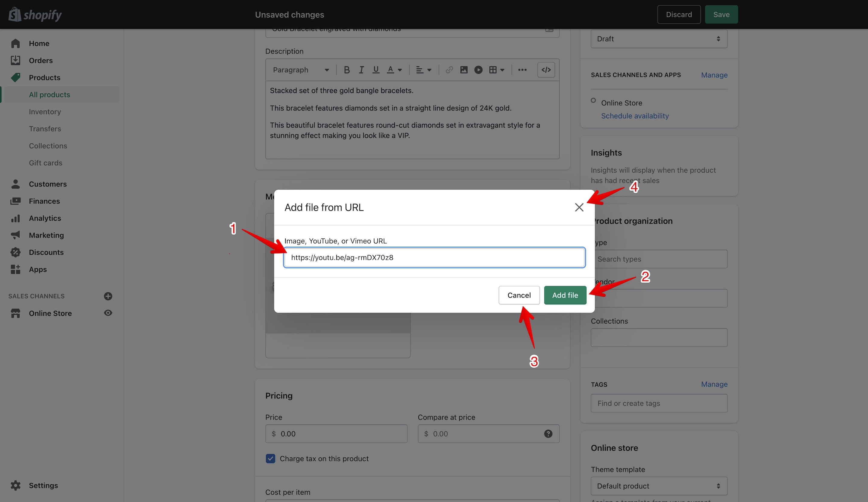
Task: Open the text color dropdown
Action: pos(395,70)
